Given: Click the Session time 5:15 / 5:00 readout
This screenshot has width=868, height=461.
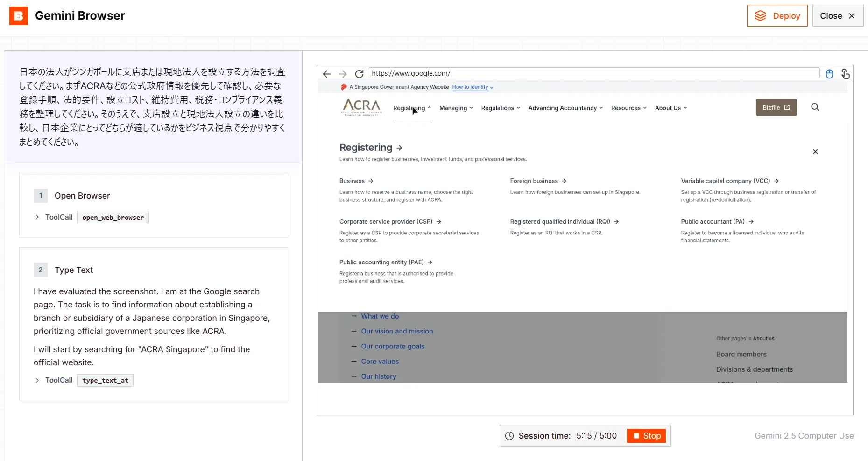Looking at the screenshot, I should pyautogui.click(x=567, y=436).
